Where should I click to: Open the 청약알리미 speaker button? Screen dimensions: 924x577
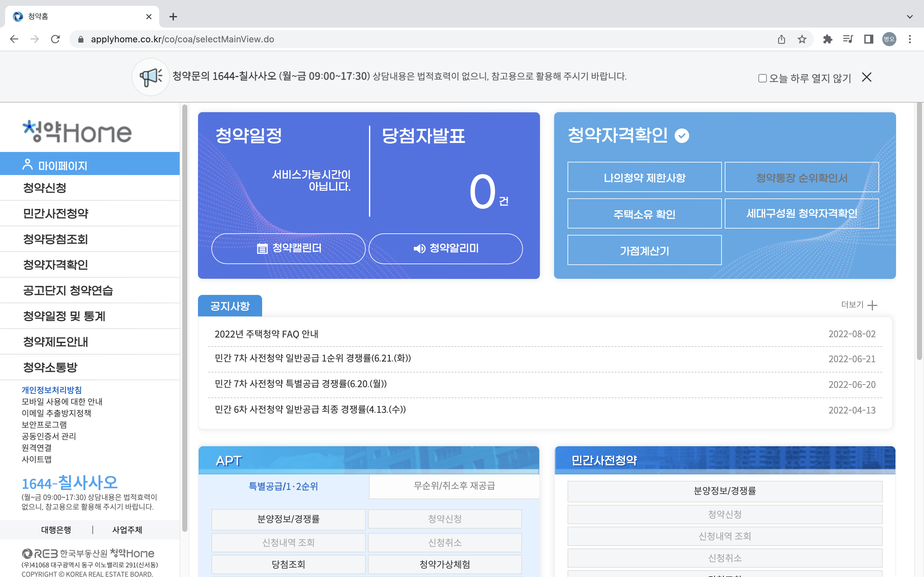[446, 248]
